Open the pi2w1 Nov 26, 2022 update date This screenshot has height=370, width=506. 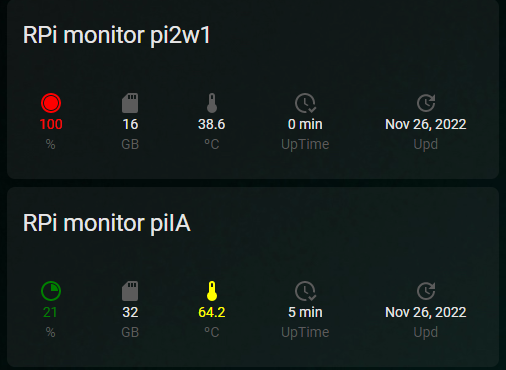tap(426, 124)
